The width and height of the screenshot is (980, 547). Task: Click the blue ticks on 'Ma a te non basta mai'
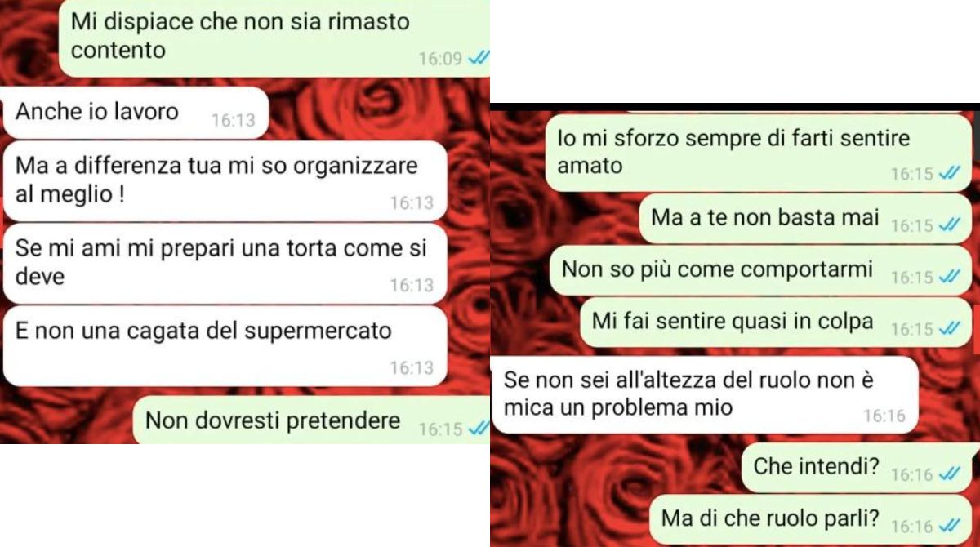point(949,225)
